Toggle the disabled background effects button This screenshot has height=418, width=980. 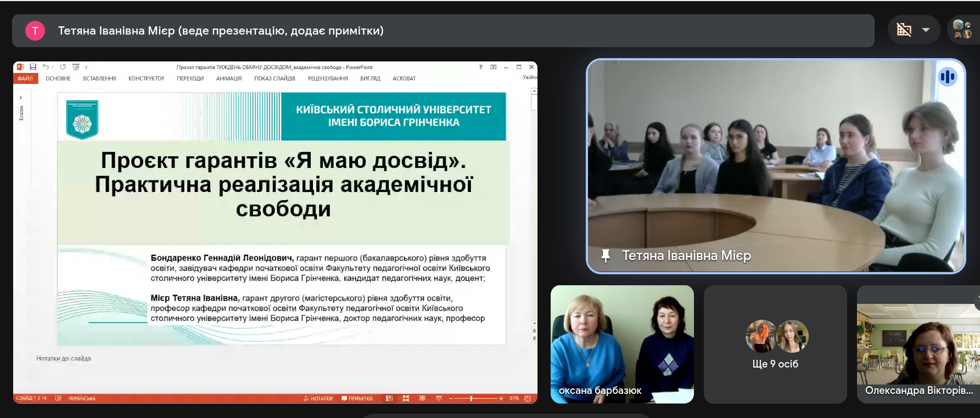[904, 30]
